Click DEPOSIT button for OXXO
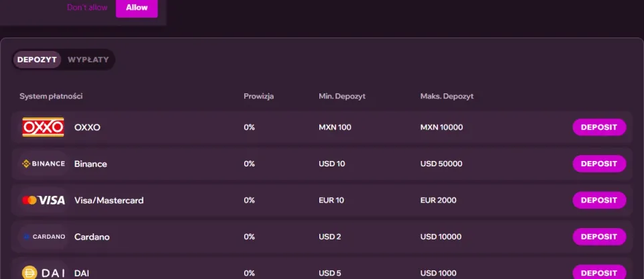 point(599,127)
